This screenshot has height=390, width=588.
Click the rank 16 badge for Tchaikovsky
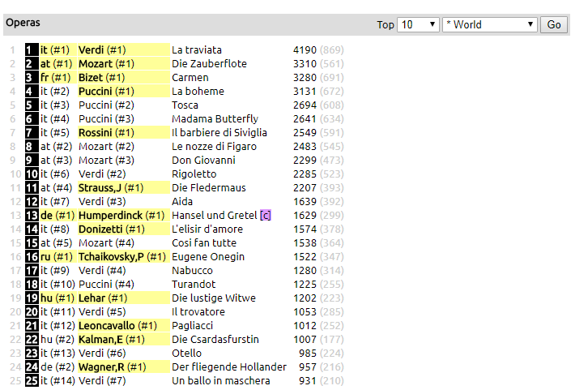click(32, 256)
